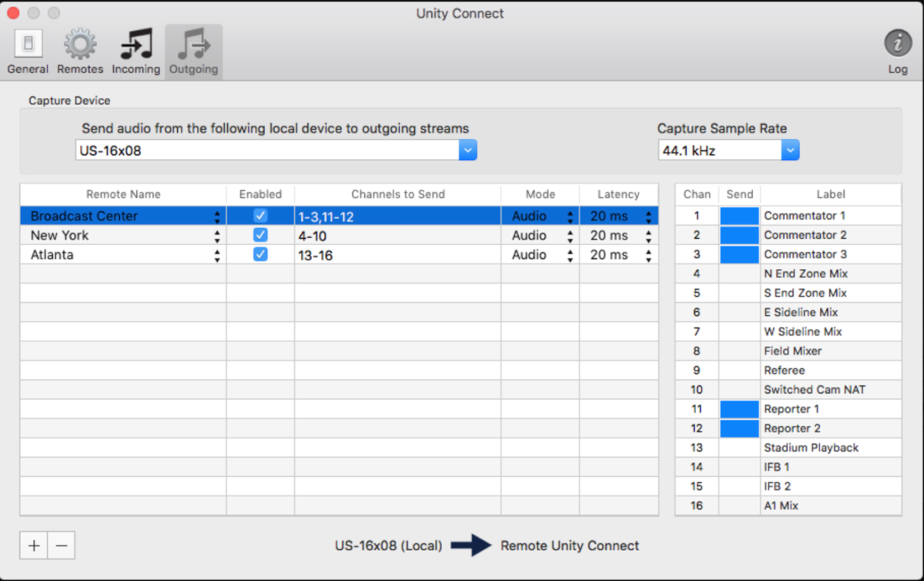Click the Remote Unity Connect caption

point(570,546)
